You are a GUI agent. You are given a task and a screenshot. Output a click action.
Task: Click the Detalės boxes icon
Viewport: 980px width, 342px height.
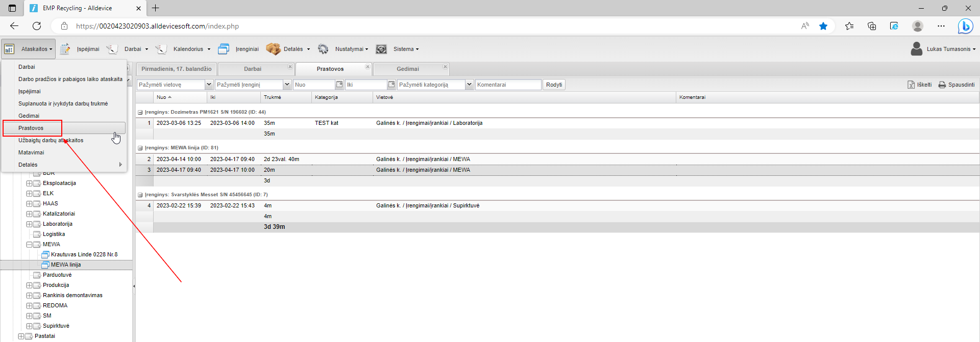273,49
